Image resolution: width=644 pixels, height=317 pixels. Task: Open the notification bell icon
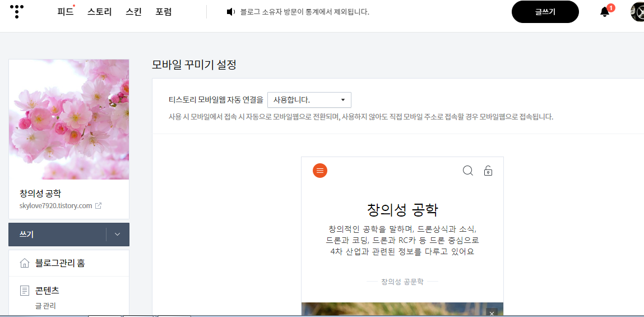(x=605, y=12)
